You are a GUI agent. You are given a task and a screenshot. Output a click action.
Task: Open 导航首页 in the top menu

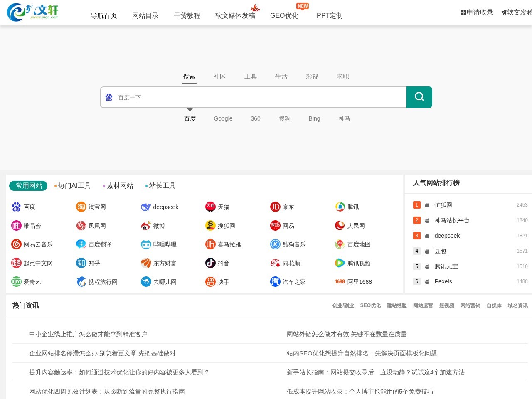(104, 16)
